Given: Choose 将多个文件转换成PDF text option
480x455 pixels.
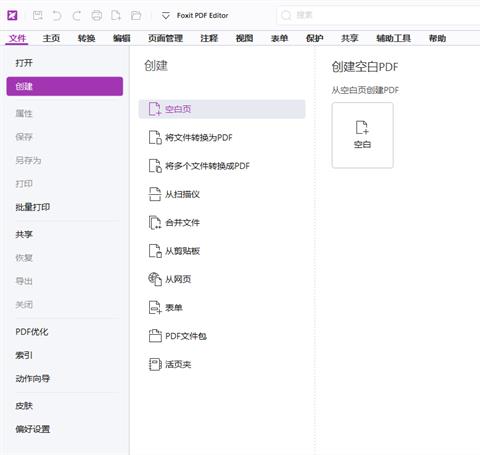Looking at the screenshot, I should tap(207, 166).
